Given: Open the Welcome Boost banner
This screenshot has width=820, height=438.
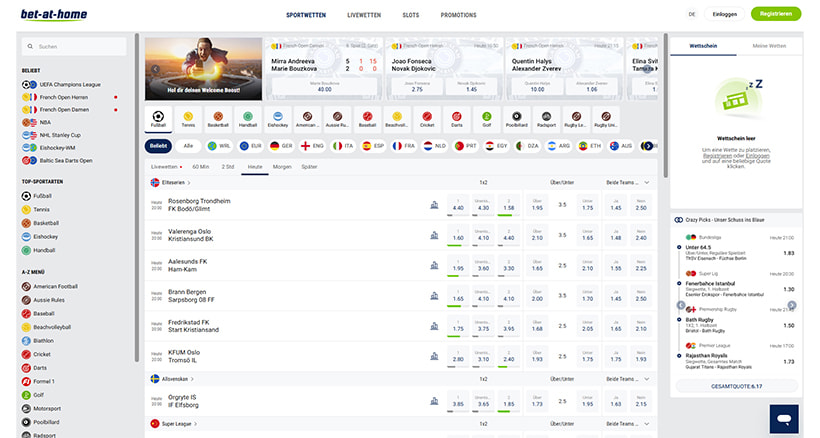Looking at the screenshot, I should [203, 68].
